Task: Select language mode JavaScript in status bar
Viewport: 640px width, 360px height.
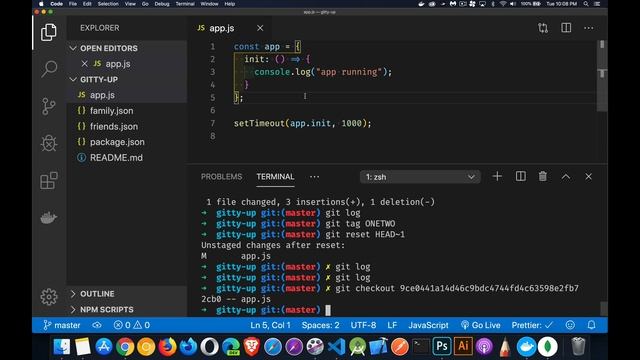Action: [428, 325]
